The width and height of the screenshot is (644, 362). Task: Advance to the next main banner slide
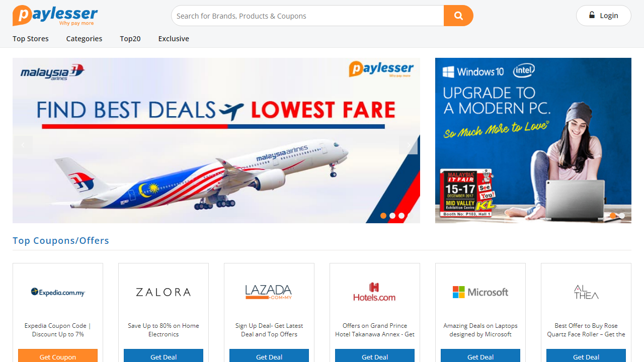(x=408, y=145)
